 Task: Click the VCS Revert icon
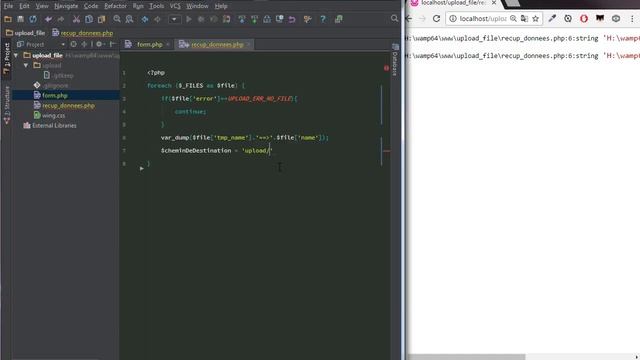[x=292, y=19]
